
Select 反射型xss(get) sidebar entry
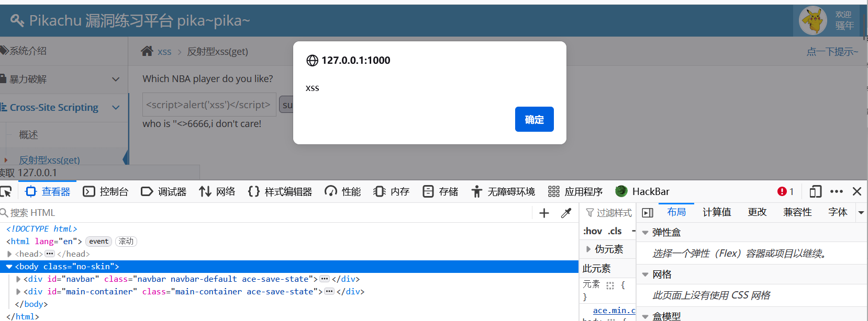pyautogui.click(x=49, y=160)
